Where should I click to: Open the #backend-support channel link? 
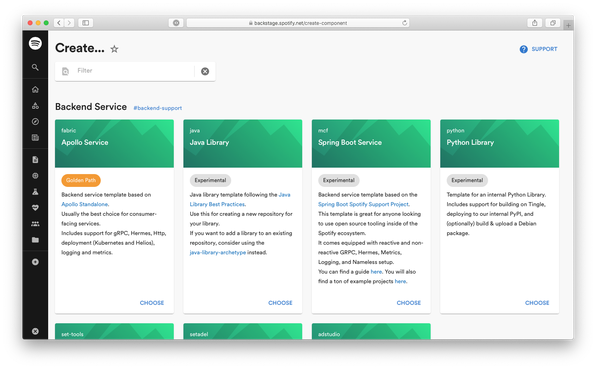pyautogui.click(x=157, y=108)
